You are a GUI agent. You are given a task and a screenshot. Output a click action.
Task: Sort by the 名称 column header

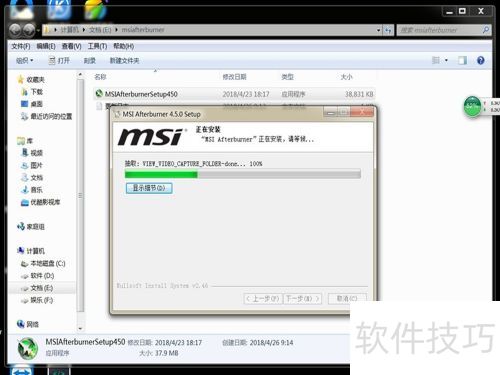click(100, 77)
